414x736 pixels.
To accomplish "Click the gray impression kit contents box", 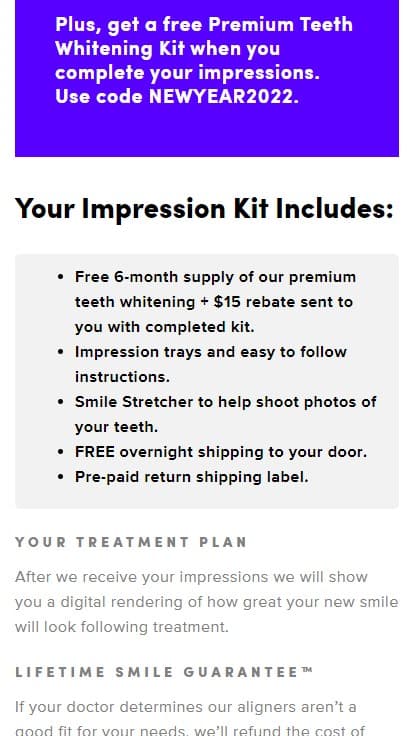I will pos(207,381).
